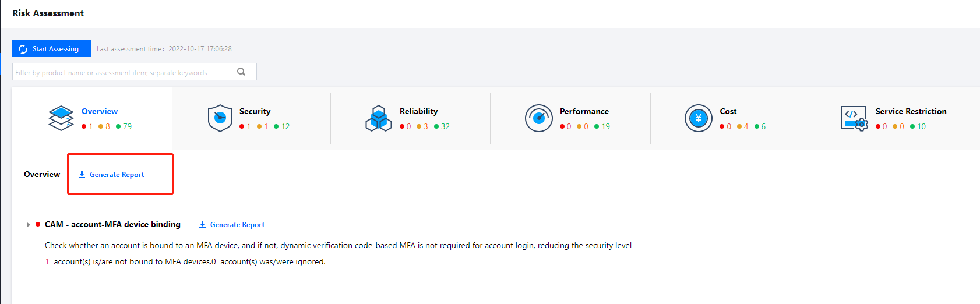Screen dimensions: 980x304
Task: Click the unbound MFA accounts count
Action: 47,262
